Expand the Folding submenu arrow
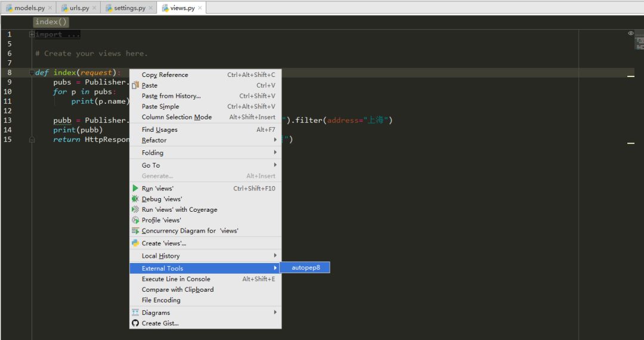Screen dimensions: 644x340 275,152
